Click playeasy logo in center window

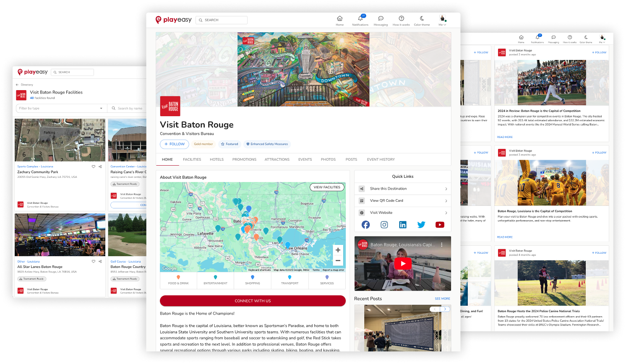pos(173,20)
